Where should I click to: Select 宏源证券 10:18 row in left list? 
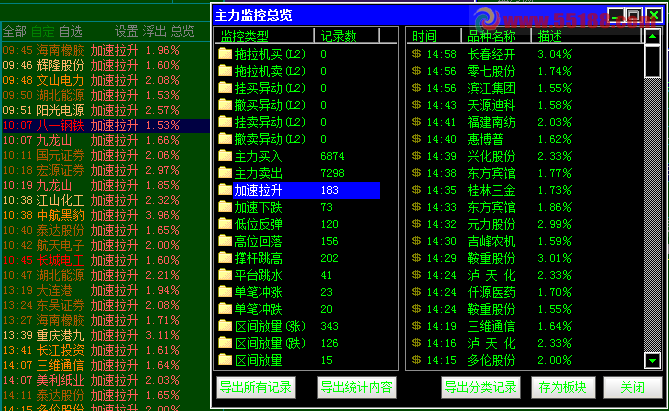105,170
